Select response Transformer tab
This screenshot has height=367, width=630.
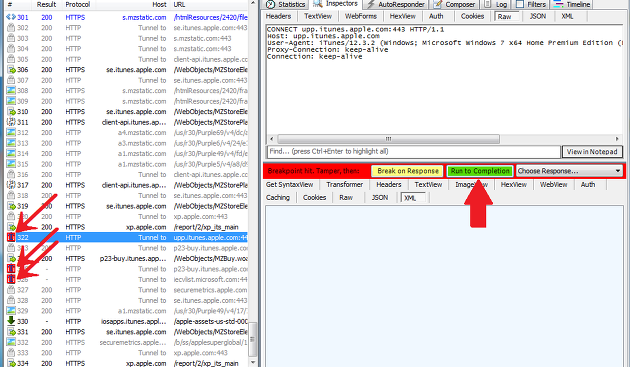[345, 185]
